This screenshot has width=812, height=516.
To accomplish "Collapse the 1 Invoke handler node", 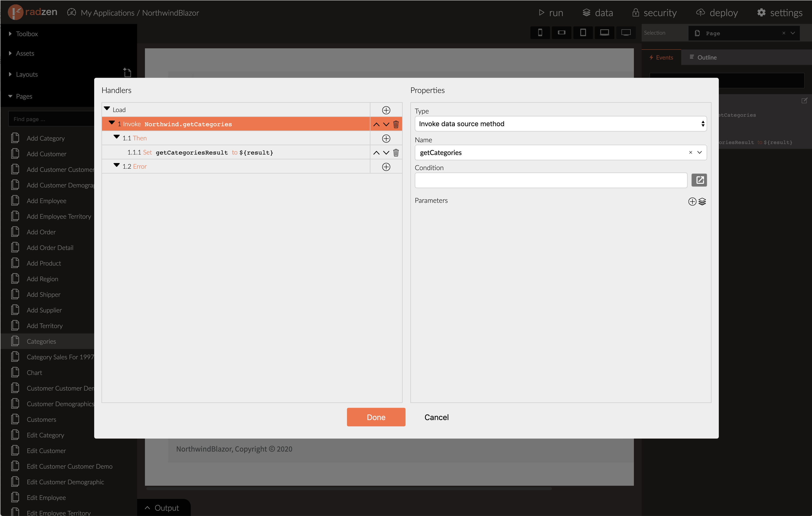I will coord(112,123).
